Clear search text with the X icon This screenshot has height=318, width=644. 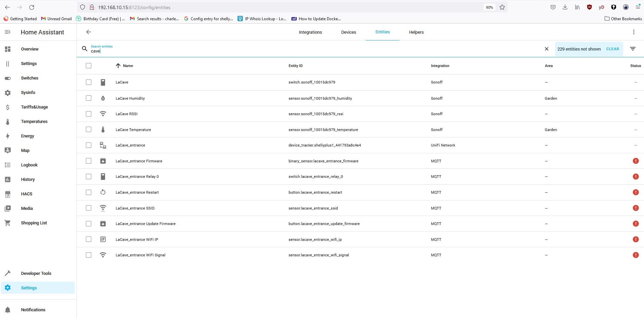coord(547,49)
